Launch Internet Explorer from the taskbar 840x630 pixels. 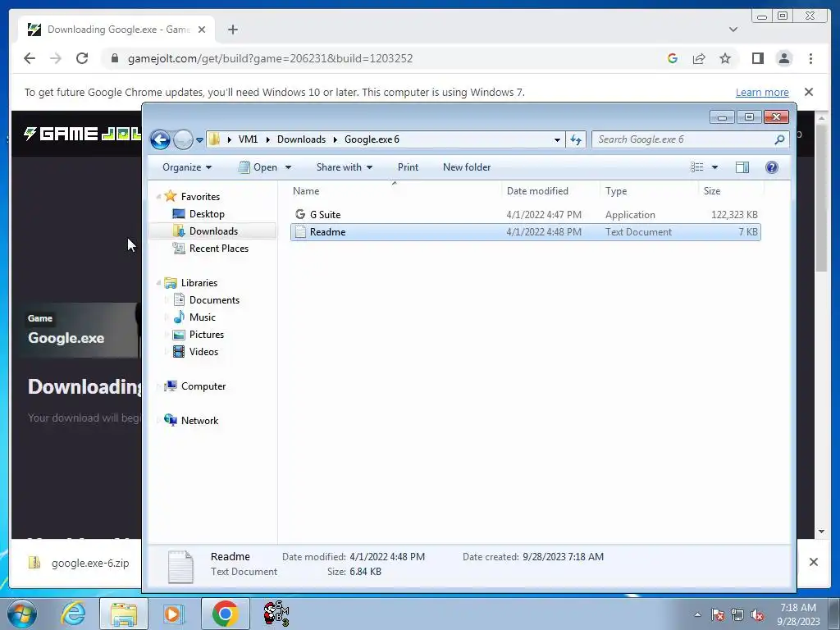tap(73, 614)
